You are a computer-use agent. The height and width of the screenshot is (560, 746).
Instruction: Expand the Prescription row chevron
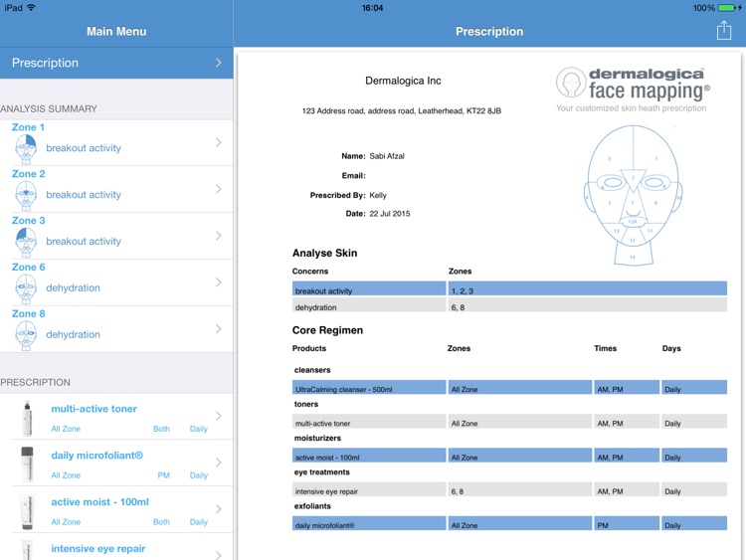click(219, 63)
